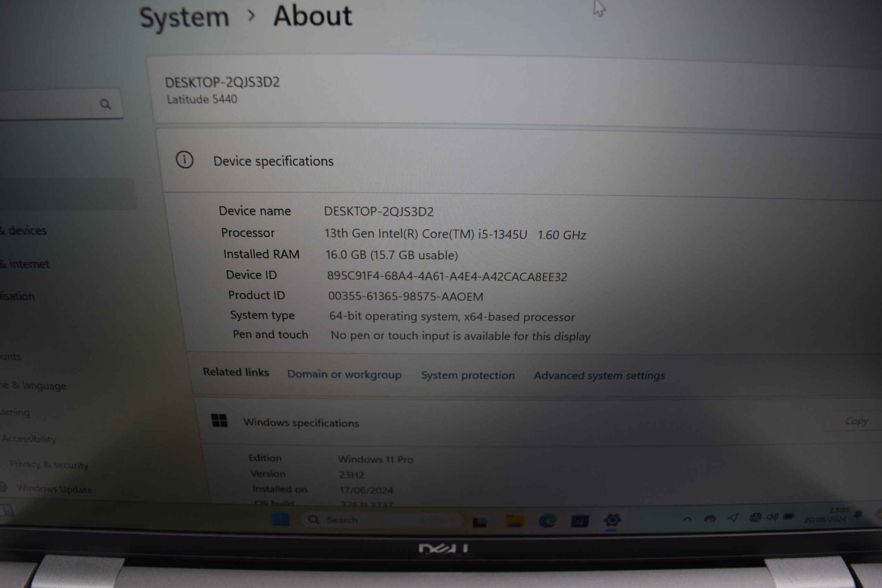Open the Domain or workgroup link
The image size is (882, 588).
(x=344, y=374)
